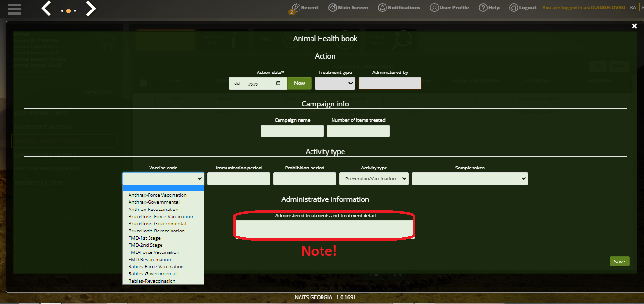Select Brucellosis-Force Vaccination option
This screenshot has width=644, height=304.
tap(163, 216)
